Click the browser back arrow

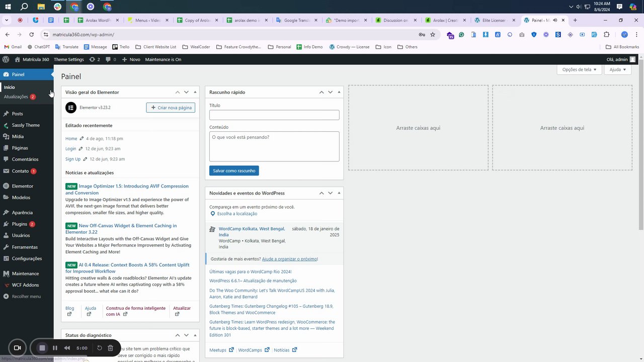tap(7, 35)
